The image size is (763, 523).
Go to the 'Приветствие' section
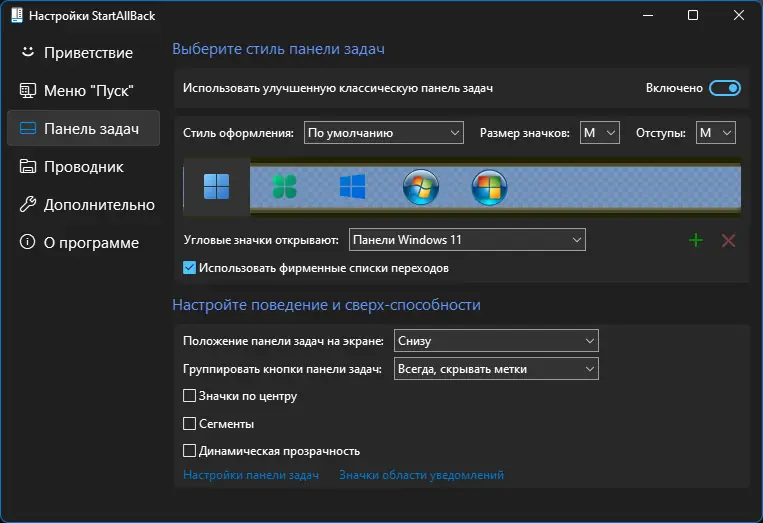[83, 52]
